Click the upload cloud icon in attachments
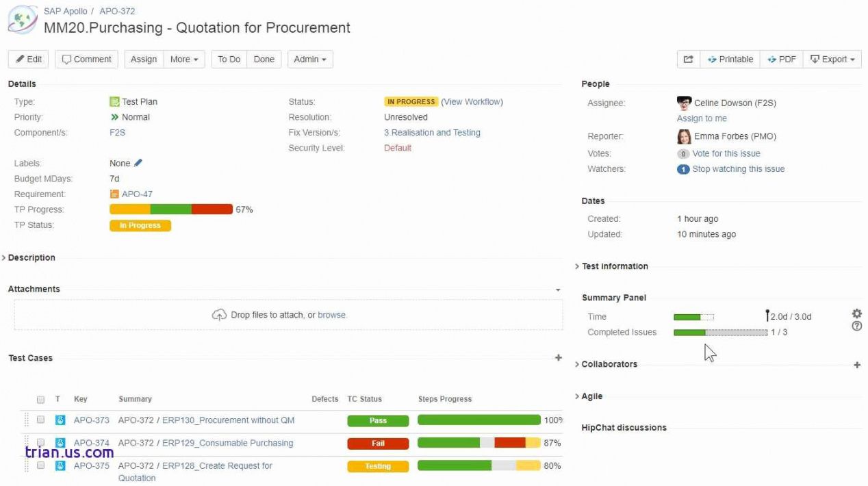This screenshot has height=486, width=868. [219, 315]
